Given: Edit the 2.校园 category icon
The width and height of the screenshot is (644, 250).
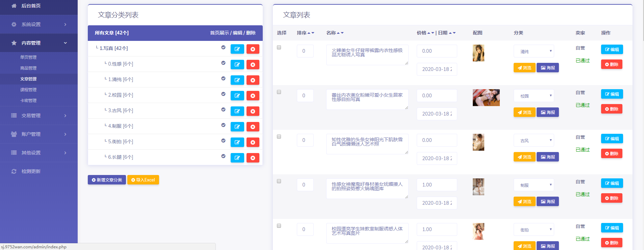Looking at the screenshot, I should point(237,96).
